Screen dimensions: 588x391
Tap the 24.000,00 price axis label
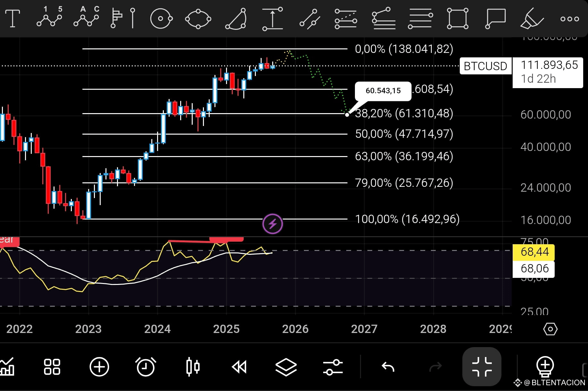tap(546, 187)
